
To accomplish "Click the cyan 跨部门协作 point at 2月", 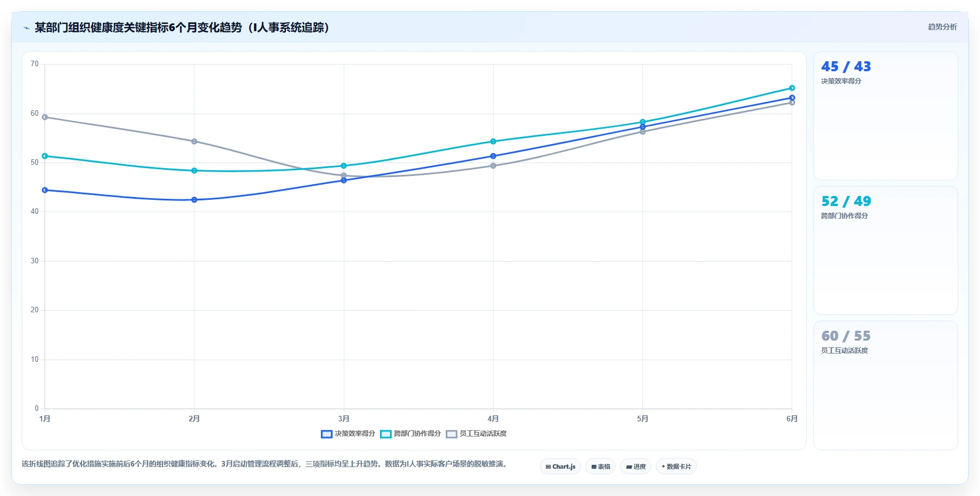I will click(x=194, y=170).
